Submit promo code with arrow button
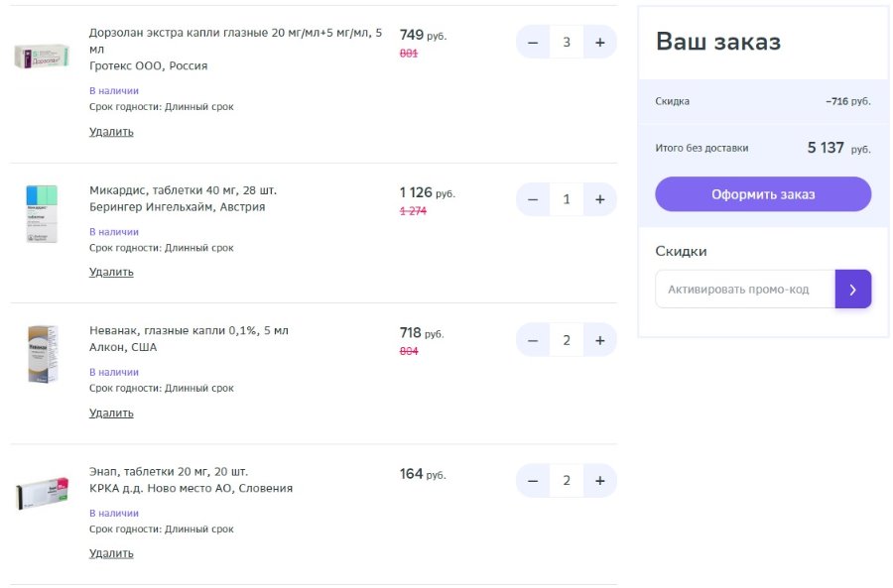Viewport: 893px width, 588px height. coord(853,290)
